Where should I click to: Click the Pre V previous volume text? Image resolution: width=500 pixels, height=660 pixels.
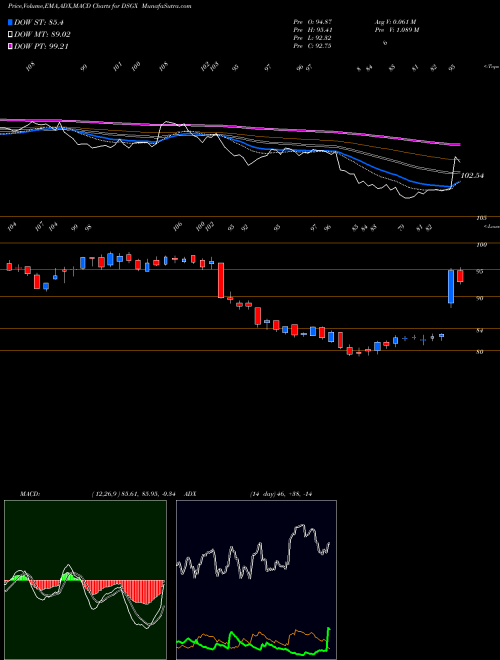[396, 30]
